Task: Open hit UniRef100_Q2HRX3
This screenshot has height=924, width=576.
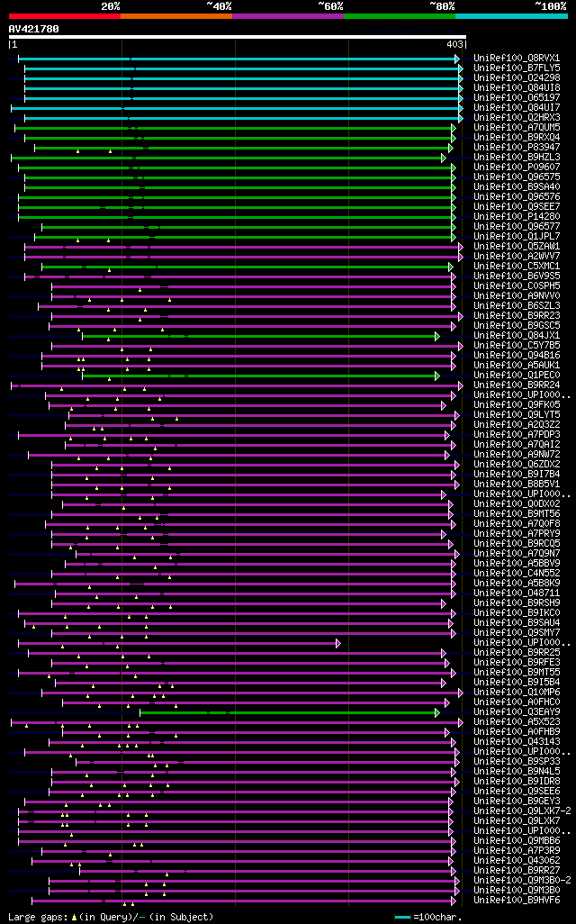Action: pyautogui.click(x=517, y=118)
